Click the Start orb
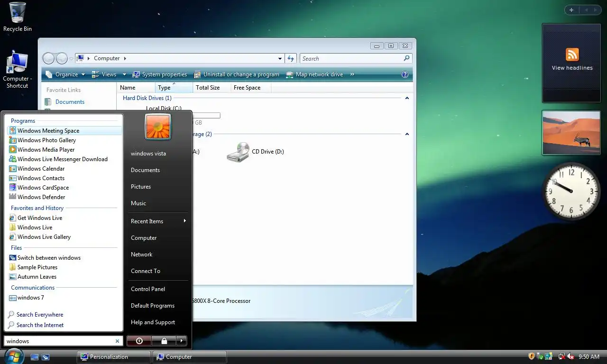This screenshot has height=364, width=607. pyautogui.click(x=13, y=356)
